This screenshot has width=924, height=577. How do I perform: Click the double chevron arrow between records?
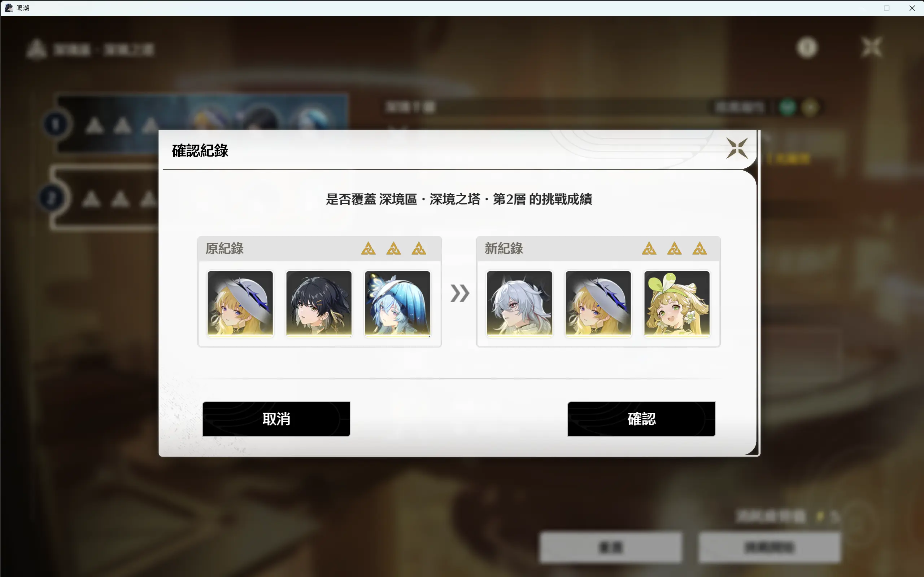tap(460, 293)
